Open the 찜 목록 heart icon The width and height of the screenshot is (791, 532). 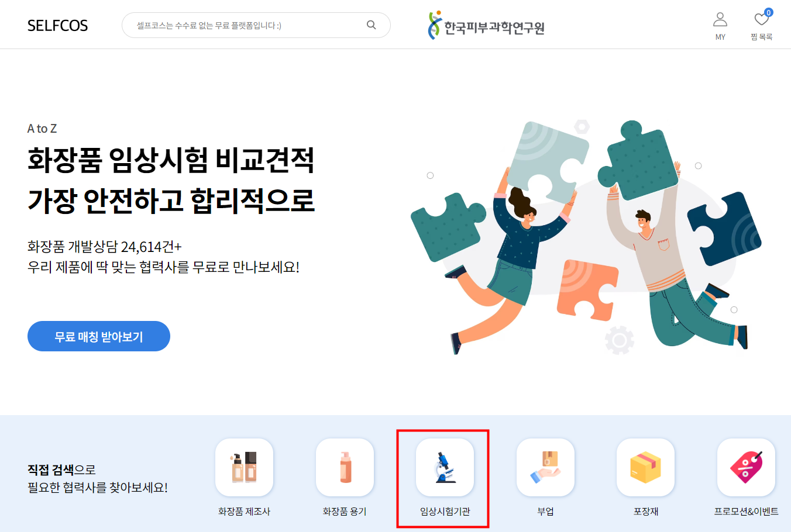761,20
